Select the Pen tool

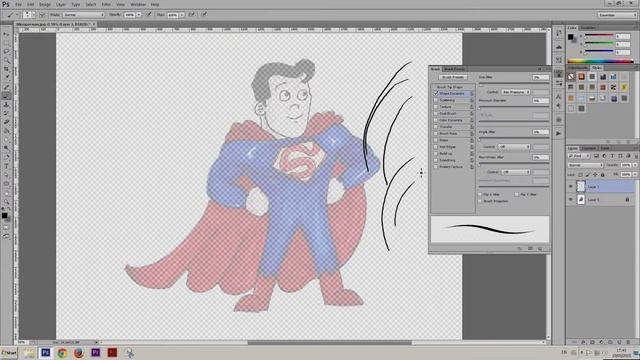(x=6, y=157)
